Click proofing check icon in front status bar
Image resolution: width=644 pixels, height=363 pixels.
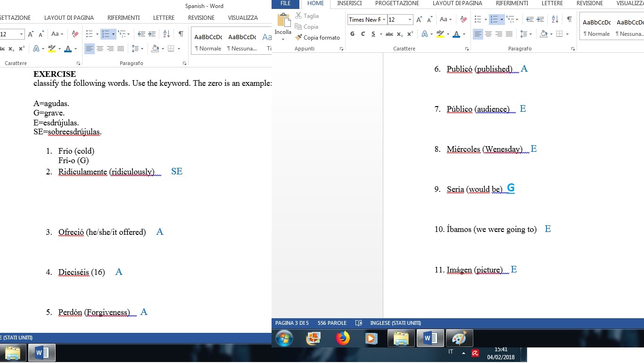359,323
